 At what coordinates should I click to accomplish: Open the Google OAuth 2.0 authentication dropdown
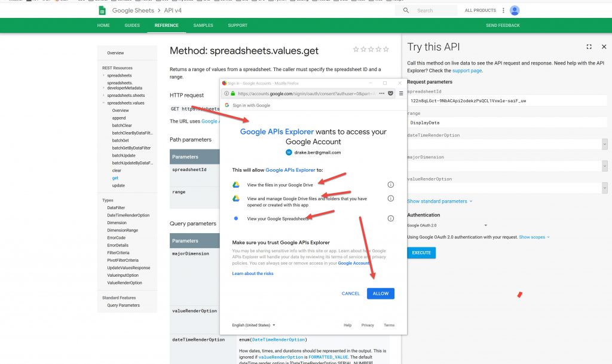(x=447, y=225)
